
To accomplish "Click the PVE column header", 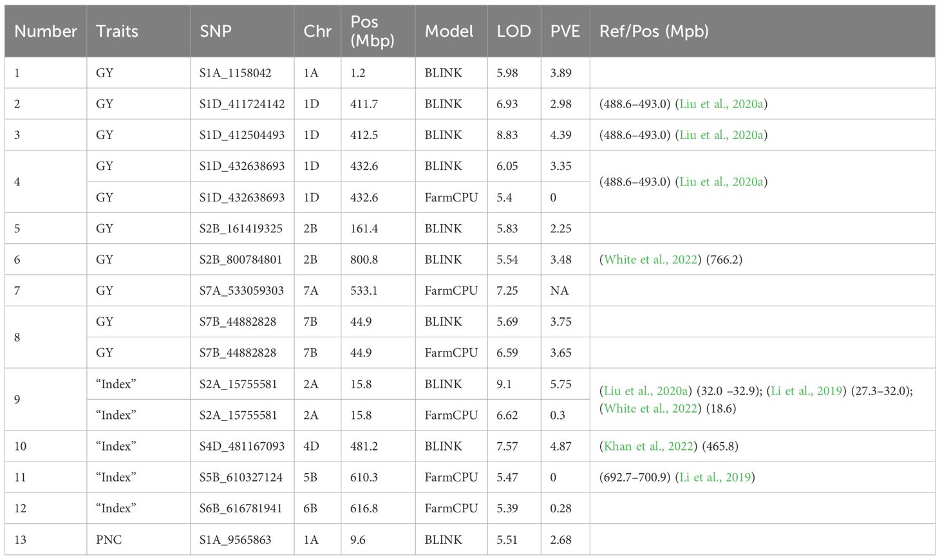I will [x=565, y=32].
